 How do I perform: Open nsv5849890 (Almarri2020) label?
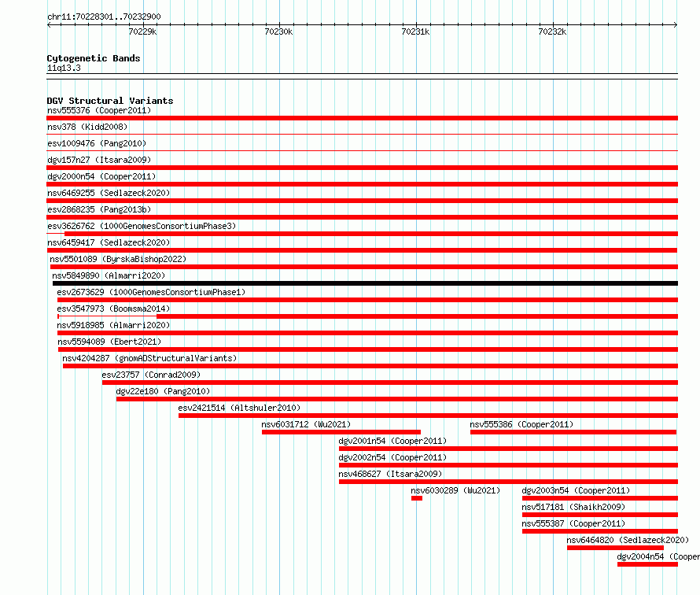click(x=109, y=275)
